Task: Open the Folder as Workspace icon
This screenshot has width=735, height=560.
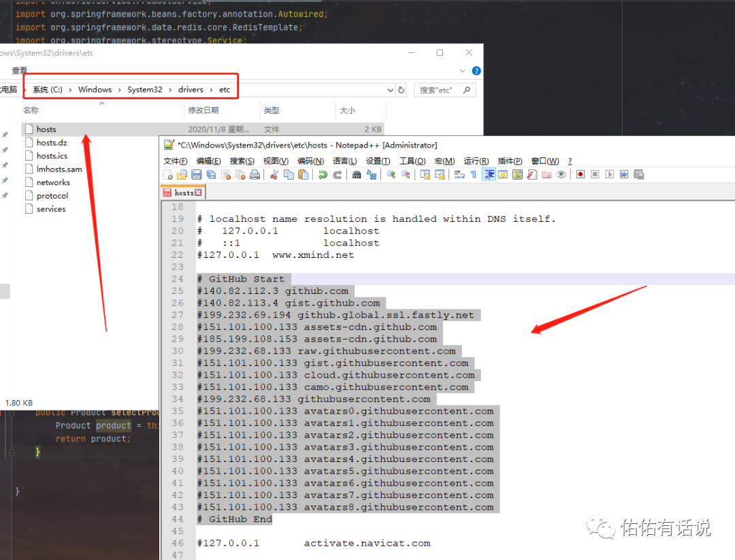Action: click(546, 175)
